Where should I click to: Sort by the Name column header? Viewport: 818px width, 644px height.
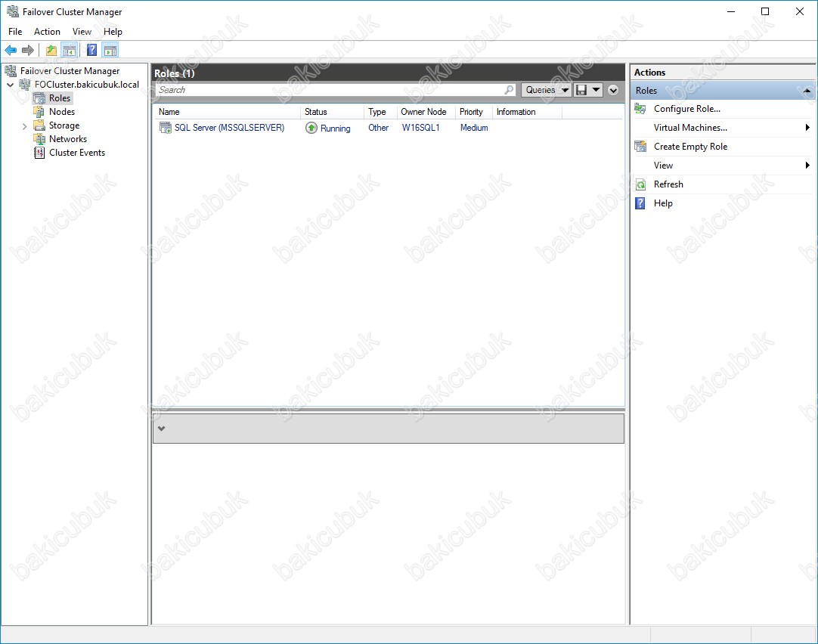tap(227, 112)
